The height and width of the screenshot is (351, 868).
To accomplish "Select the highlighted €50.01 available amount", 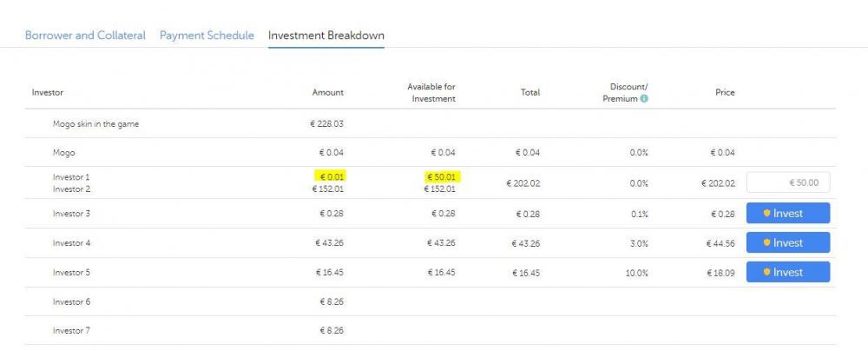I will pos(442,176).
